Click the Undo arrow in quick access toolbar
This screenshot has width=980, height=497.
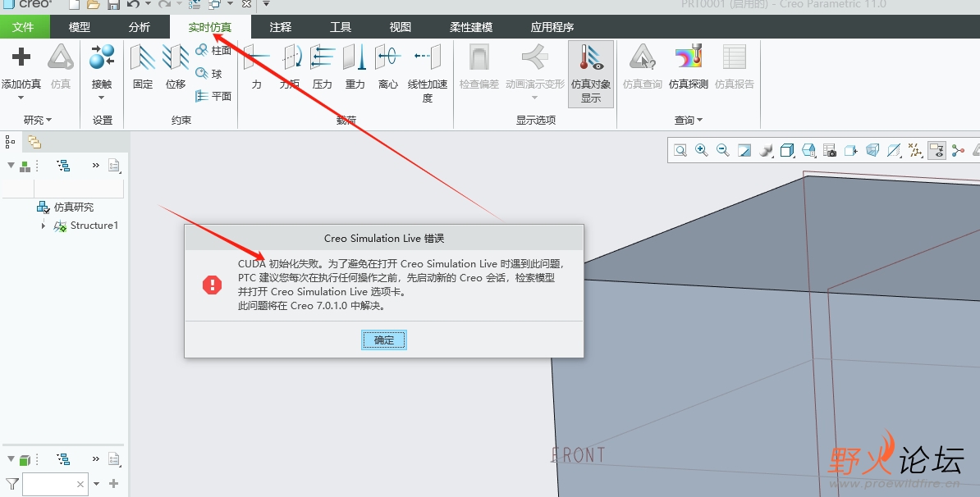pos(133,4)
